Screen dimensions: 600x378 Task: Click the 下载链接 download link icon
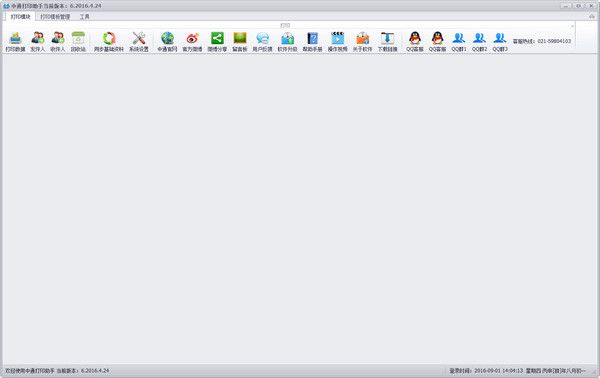tap(388, 42)
